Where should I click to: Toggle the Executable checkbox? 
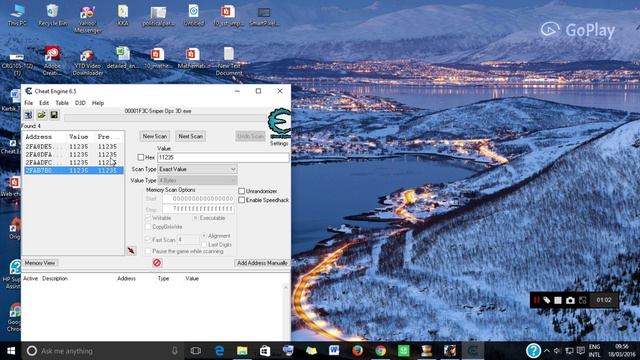click(x=195, y=218)
